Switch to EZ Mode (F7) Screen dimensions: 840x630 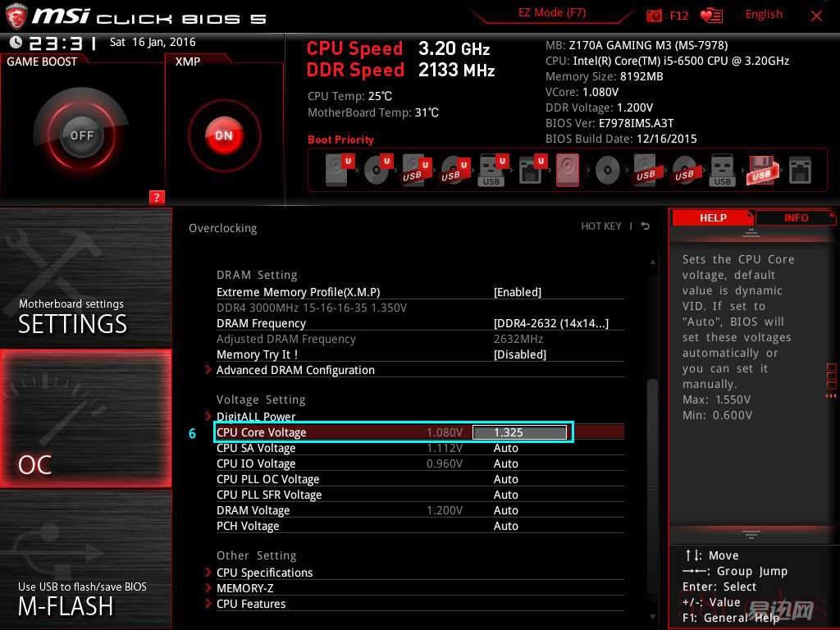[552, 12]
